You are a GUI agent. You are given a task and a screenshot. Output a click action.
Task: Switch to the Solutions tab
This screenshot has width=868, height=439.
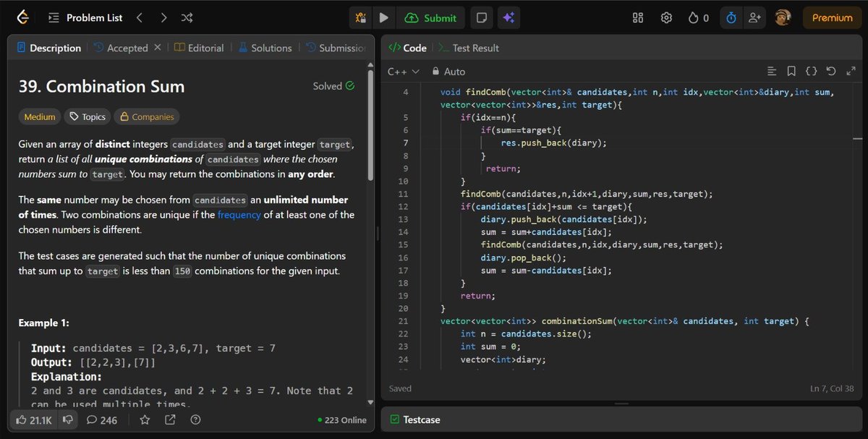point(265,48)
